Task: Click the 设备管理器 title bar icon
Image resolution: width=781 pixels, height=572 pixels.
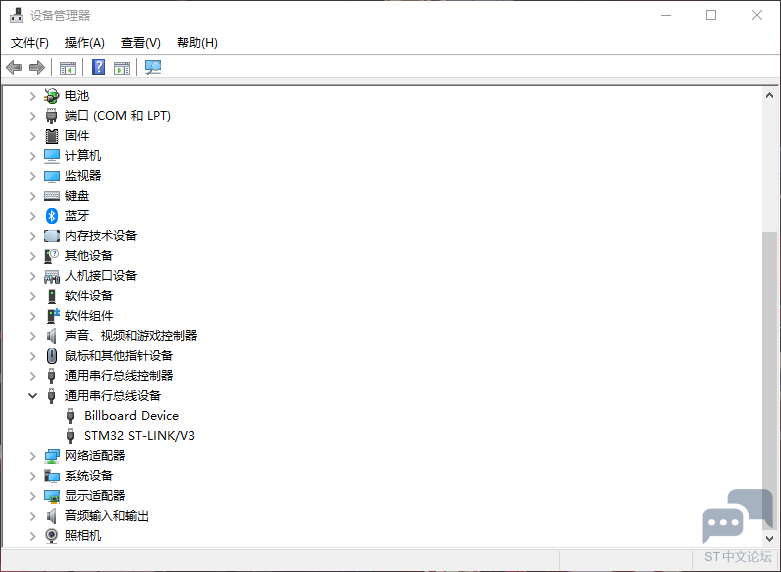Action: point(16,15)
